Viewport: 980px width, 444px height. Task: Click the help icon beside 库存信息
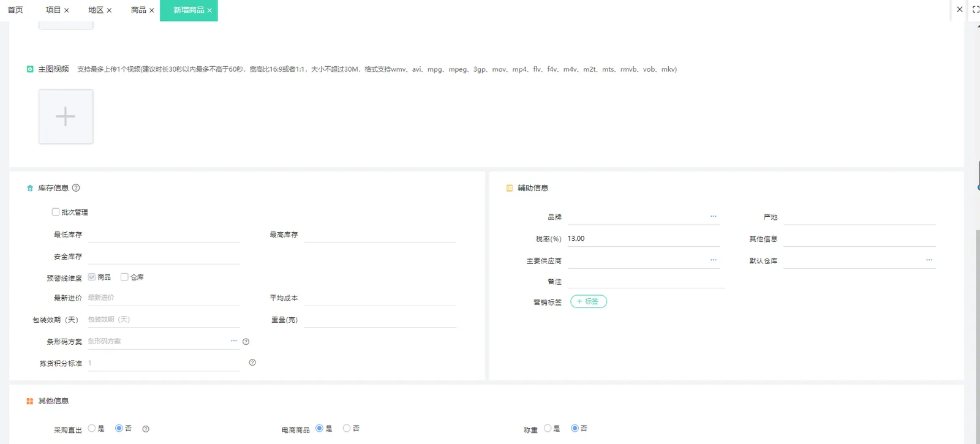point(76,188)
